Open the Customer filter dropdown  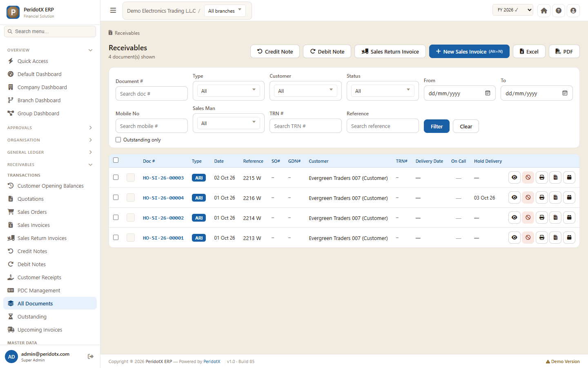pos(305,91)
